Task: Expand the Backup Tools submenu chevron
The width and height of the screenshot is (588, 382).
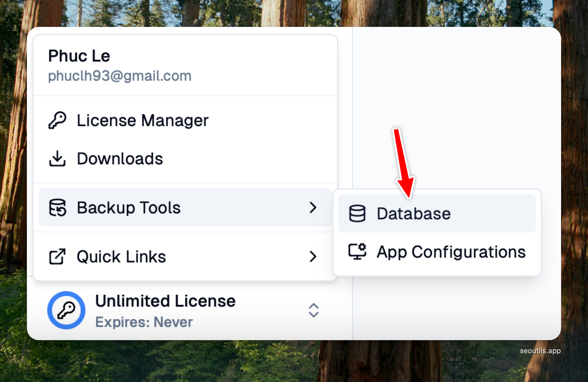Action: click(x=313, y=207)
